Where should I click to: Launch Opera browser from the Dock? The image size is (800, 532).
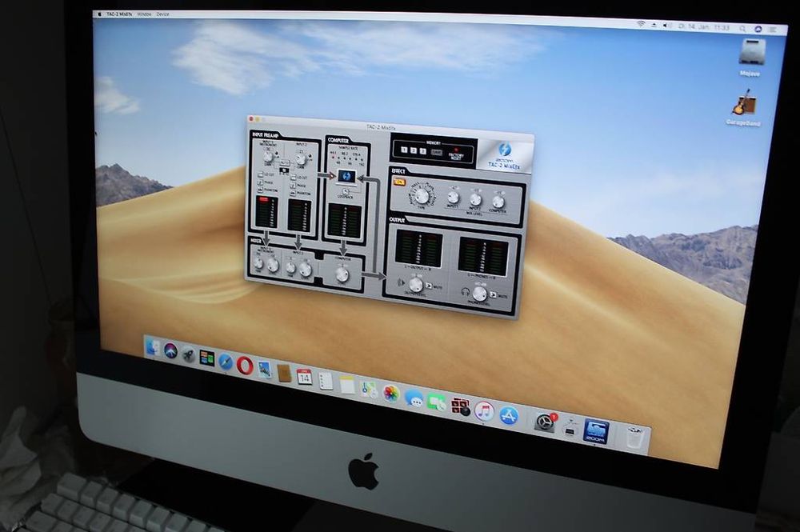point(244,366)
